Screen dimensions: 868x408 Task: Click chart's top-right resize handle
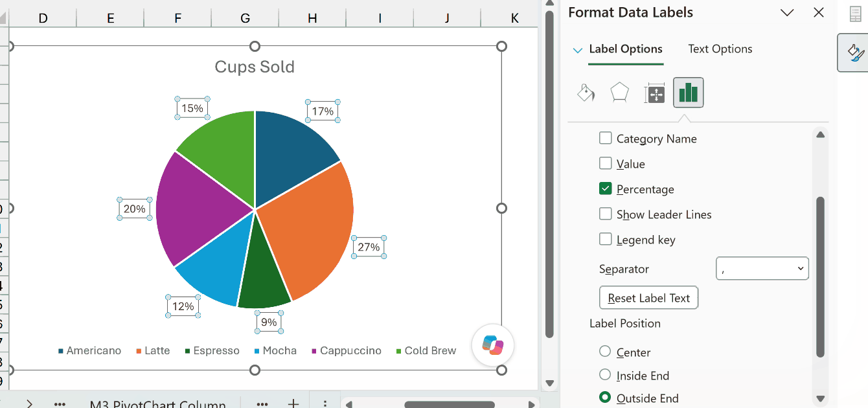point(501,46)
